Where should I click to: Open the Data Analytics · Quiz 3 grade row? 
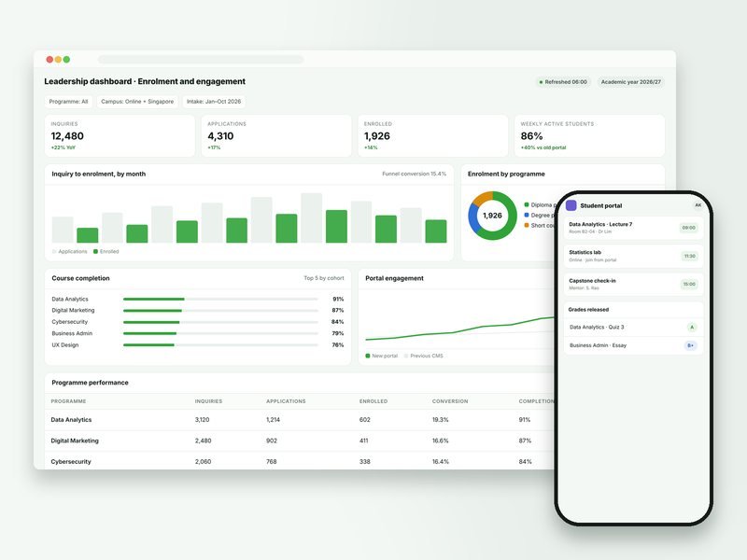pos(633,328)
